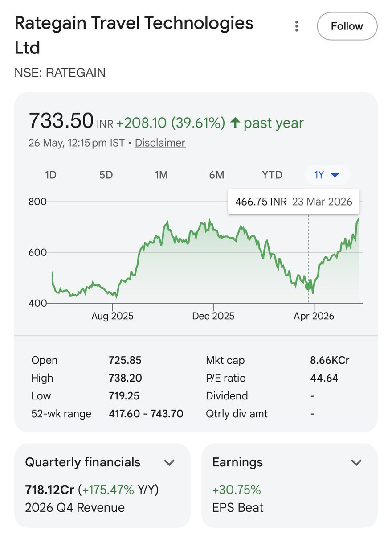Screen dimensions: 392x535
Task: Click the 2026 Q4 Revenue label
Action: (75, 507)
